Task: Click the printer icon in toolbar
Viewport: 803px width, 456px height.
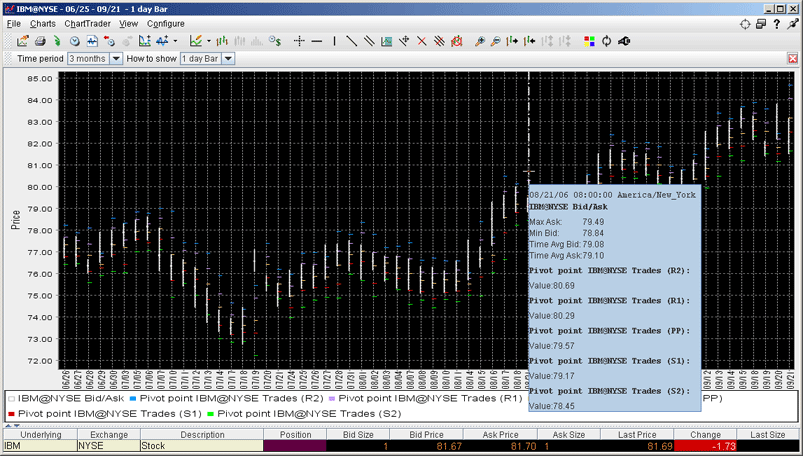Action: [x=40, y=41]
